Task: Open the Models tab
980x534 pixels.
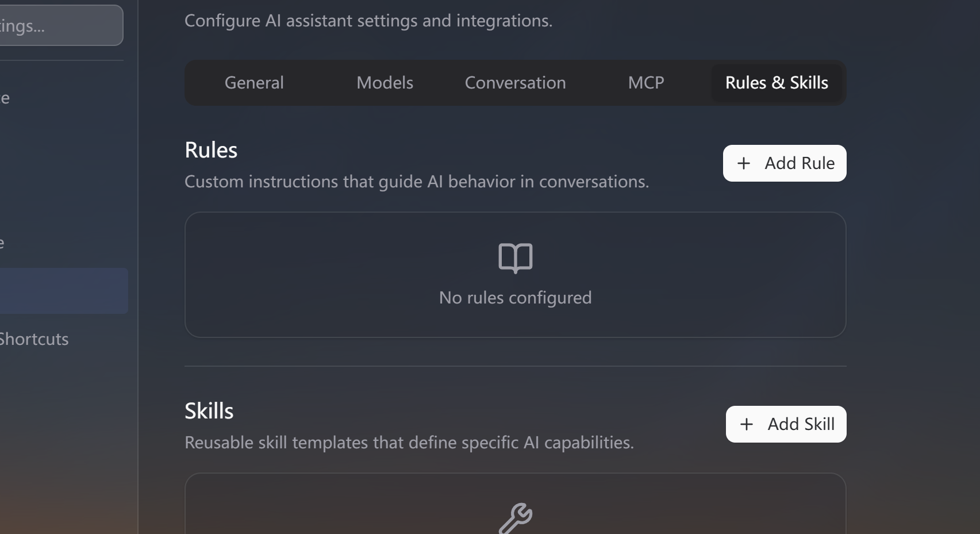Action: click(385, 83)
